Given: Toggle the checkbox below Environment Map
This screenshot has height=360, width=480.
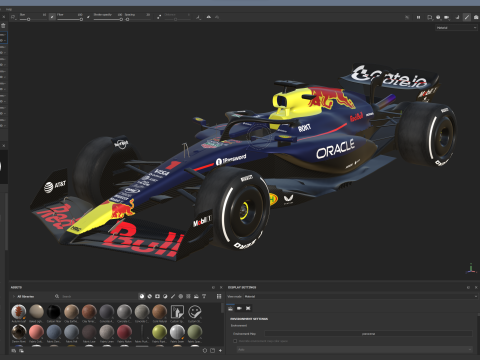Looking at the screenshot, I should (235, 341).
